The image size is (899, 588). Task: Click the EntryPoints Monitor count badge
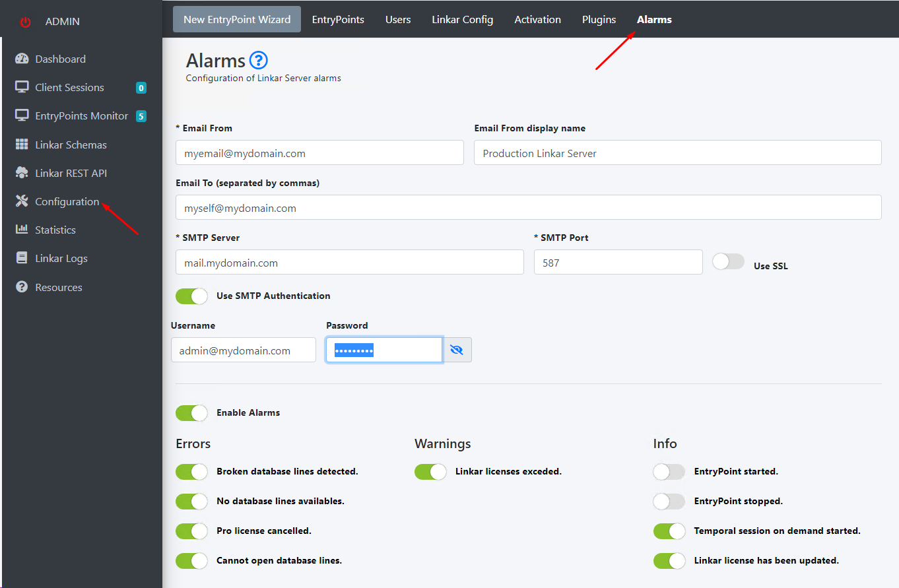141,116
